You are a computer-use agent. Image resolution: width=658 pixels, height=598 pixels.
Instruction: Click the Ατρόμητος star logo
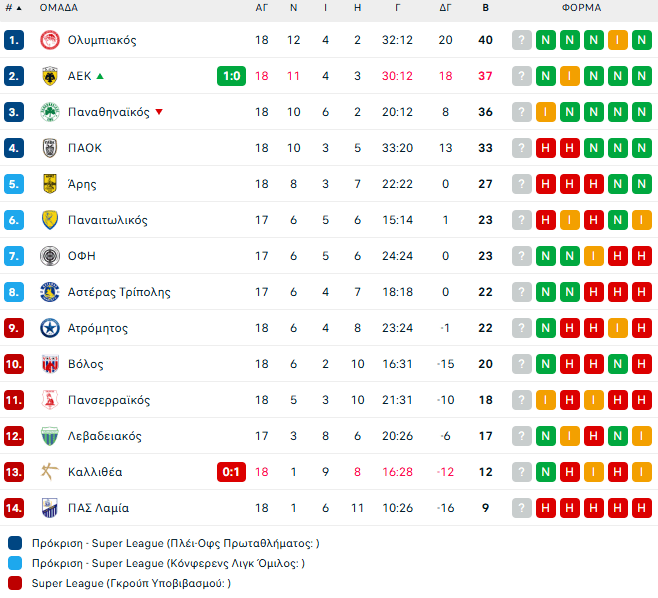coord(49,328)
